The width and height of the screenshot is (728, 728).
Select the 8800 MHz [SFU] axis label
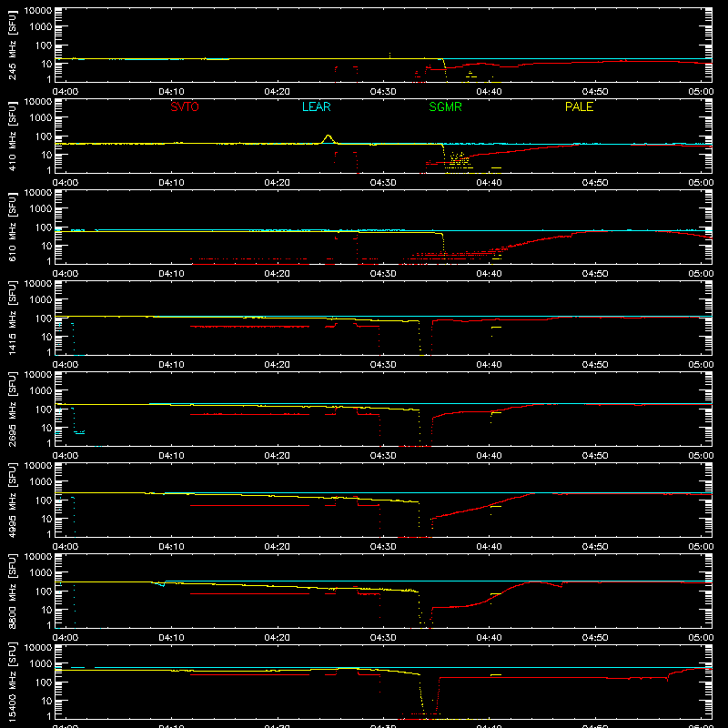(12, 591)
